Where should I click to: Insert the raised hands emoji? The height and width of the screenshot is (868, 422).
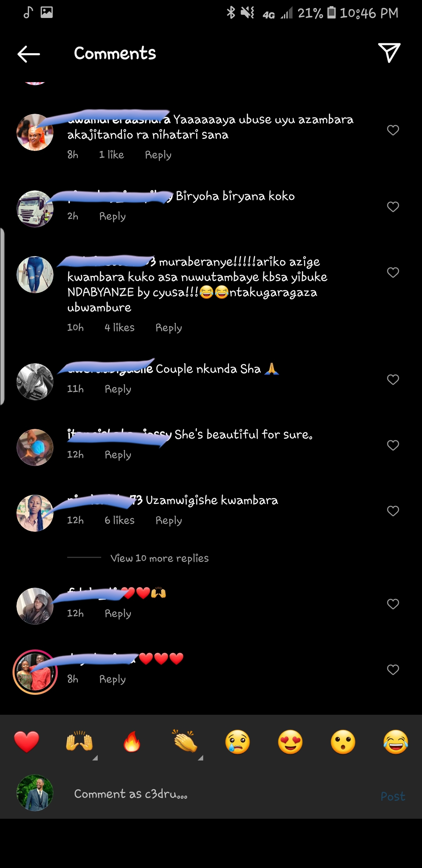pyautogui.click(x=79, y=741)
